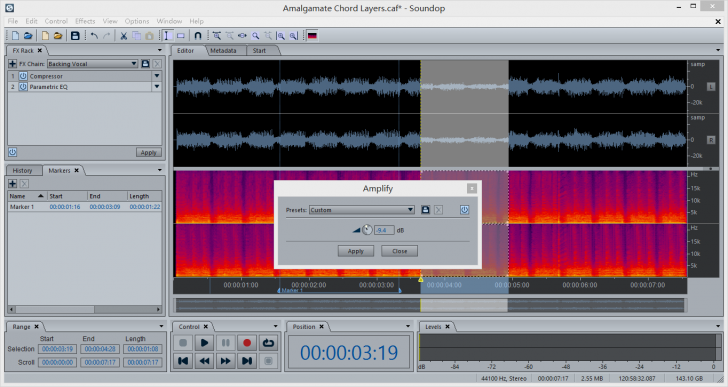The width and height of the screenshot is (728, 387).
Task: Start playback with the Play button
Action: (x=204, y=343)
